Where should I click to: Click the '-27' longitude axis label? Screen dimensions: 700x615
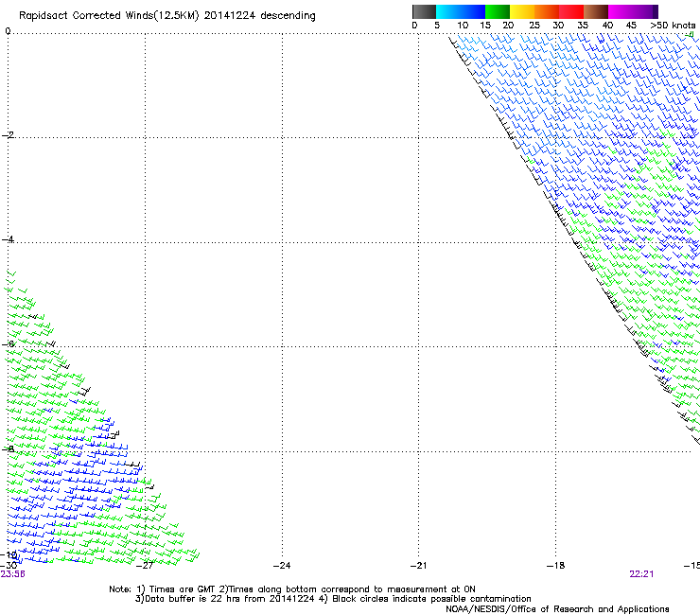click(145, 566)
